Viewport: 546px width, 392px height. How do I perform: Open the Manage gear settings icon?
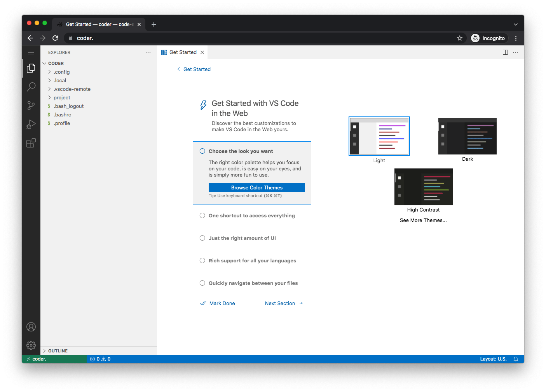click(31, 345)
